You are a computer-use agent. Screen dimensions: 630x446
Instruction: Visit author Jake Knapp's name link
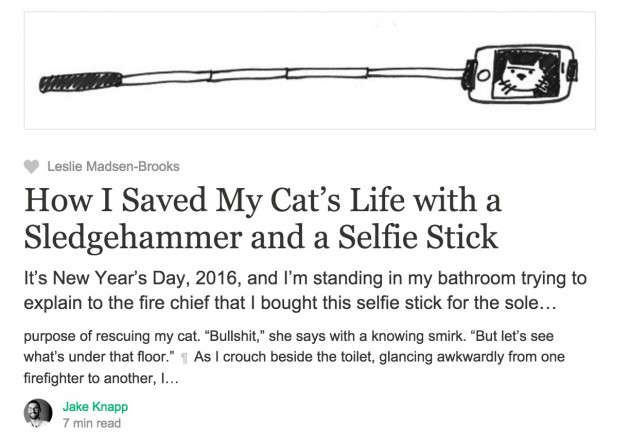click(95, 407)
